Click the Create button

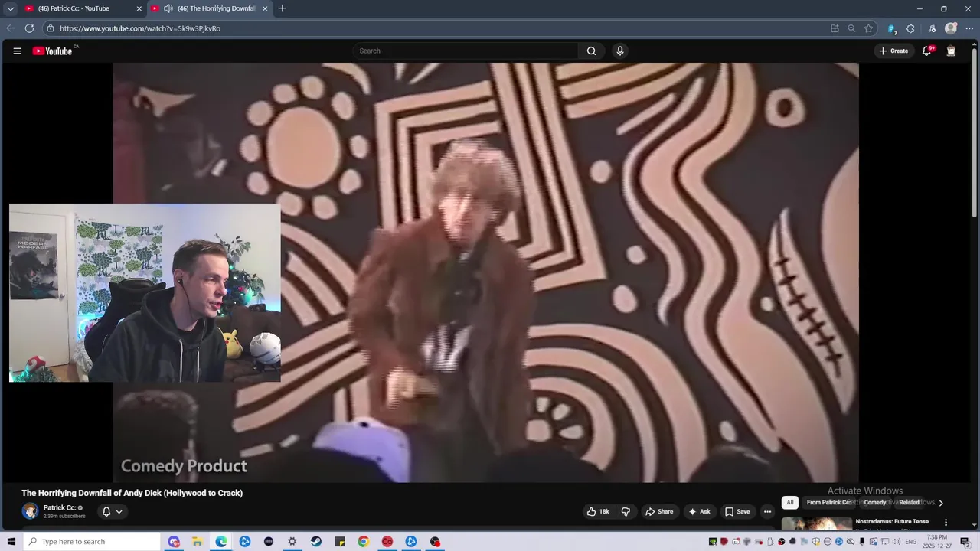click(893, 51)
